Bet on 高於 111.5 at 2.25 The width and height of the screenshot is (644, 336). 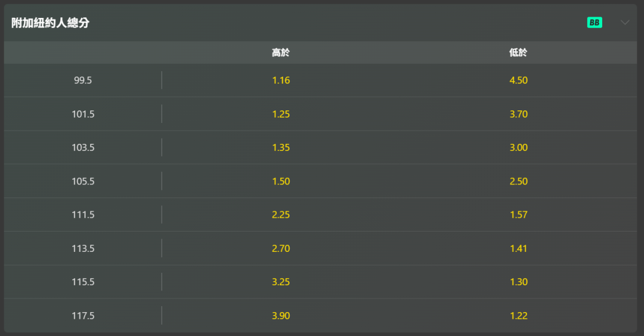(281, 215)
